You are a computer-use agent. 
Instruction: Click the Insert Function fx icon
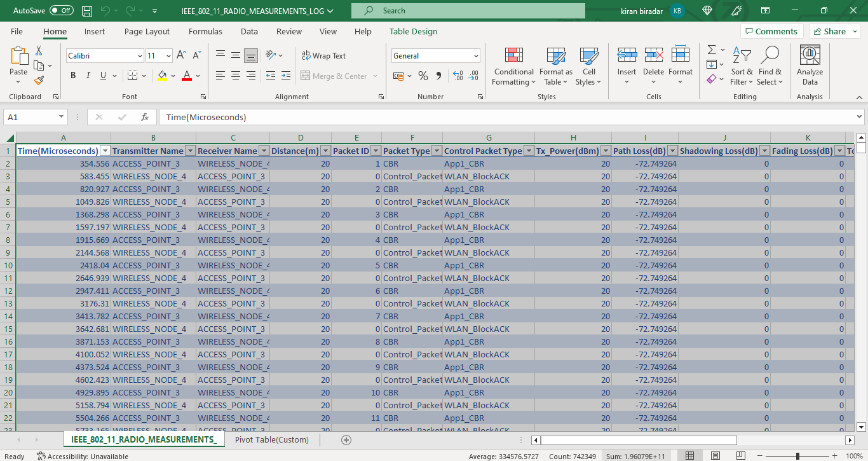pos(145,117)
